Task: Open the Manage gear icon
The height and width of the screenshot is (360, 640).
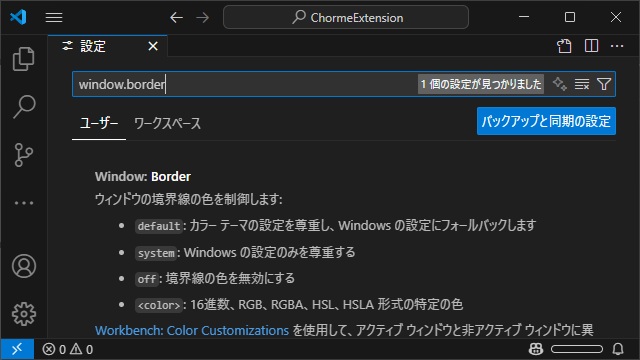Action: coord(24,314)
